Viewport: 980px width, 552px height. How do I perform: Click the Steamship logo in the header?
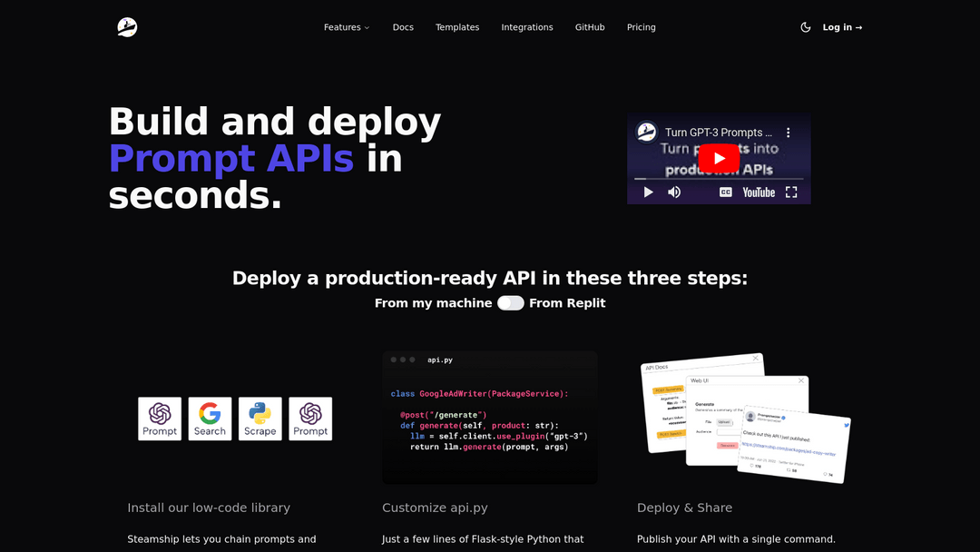[127, 27]
